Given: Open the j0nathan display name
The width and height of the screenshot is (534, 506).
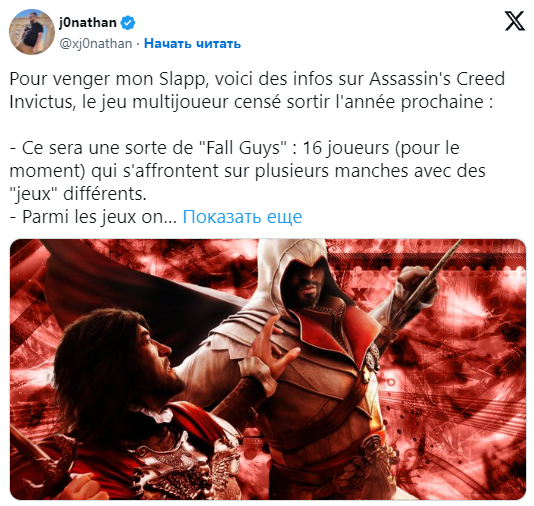Looking at the screenshot, I should pyautogui.click(x=88, y=23).
